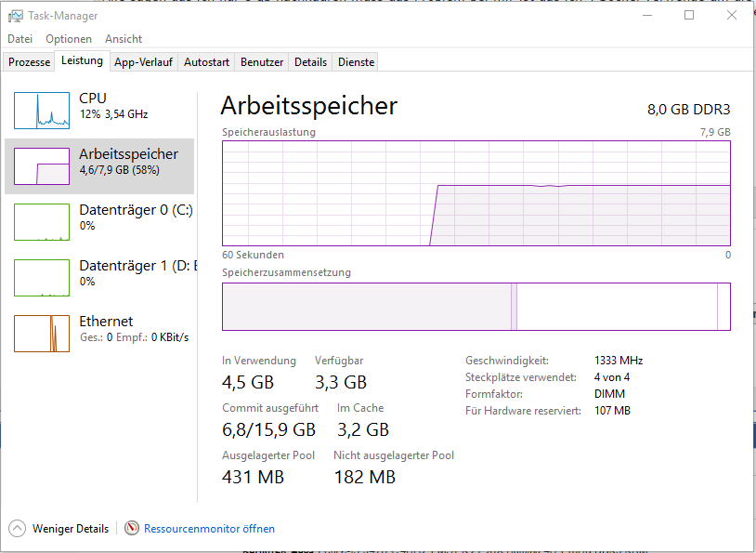Open the Ressourcenmonitor öffnen link
756x553 pixels.
[209, 529]
